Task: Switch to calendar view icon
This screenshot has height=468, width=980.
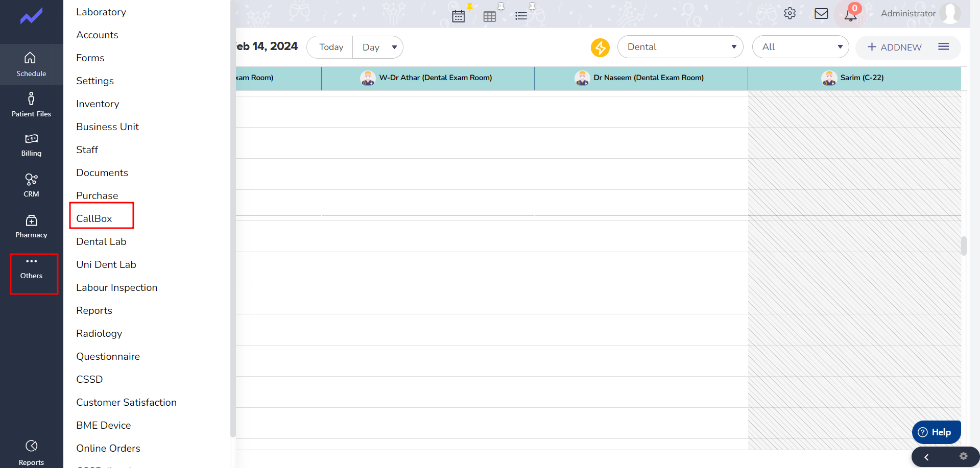Action: point(459,16)
